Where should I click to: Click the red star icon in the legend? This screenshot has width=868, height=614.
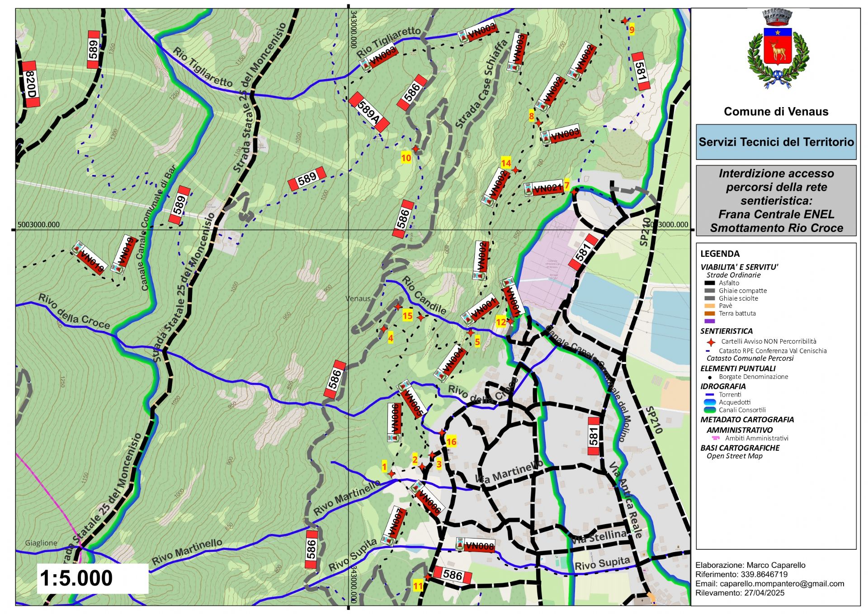711,342
